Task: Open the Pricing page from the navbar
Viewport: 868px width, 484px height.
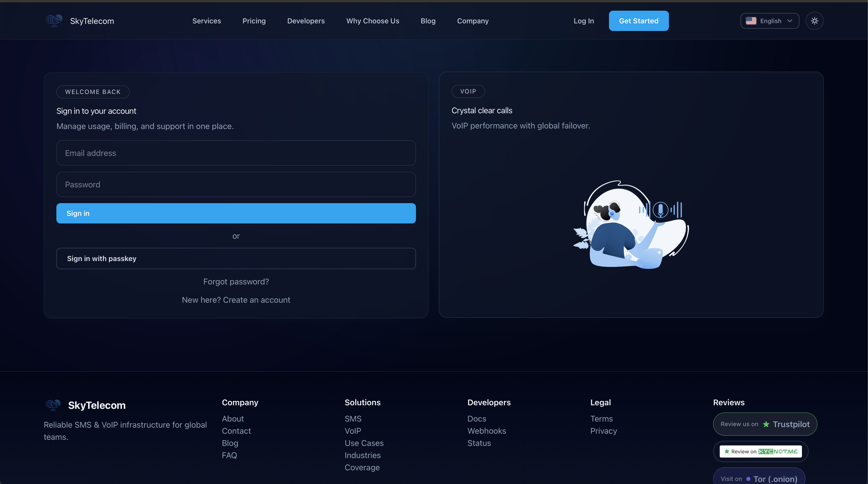Action: pos(254,21)
